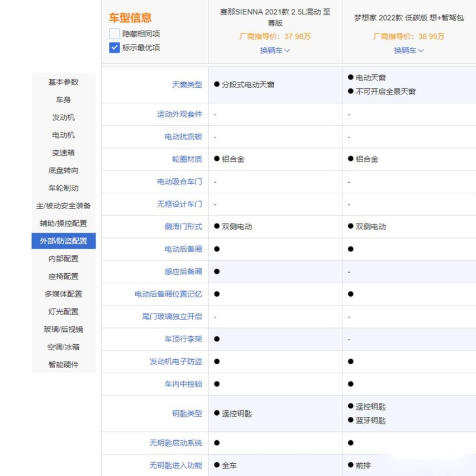Click 电动后备厢位置记忆 link
This screenshot has height=476, width=476.
click(x=168, y=294)
